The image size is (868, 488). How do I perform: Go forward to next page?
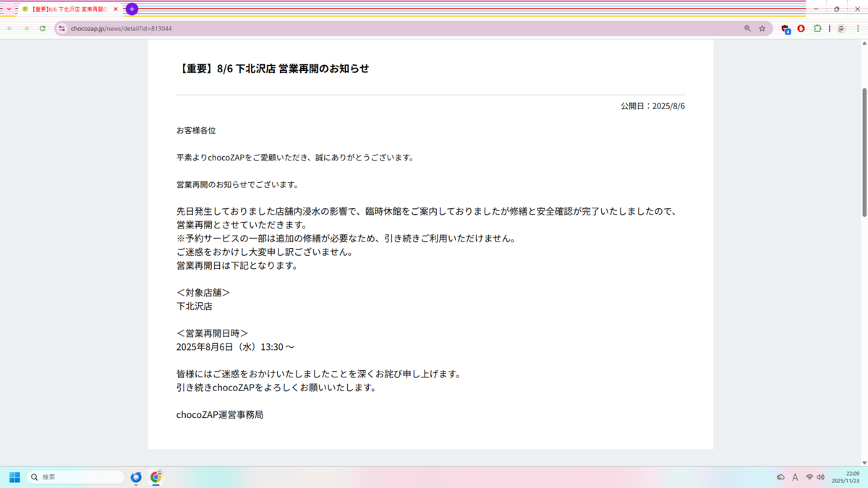coord(26,28)
